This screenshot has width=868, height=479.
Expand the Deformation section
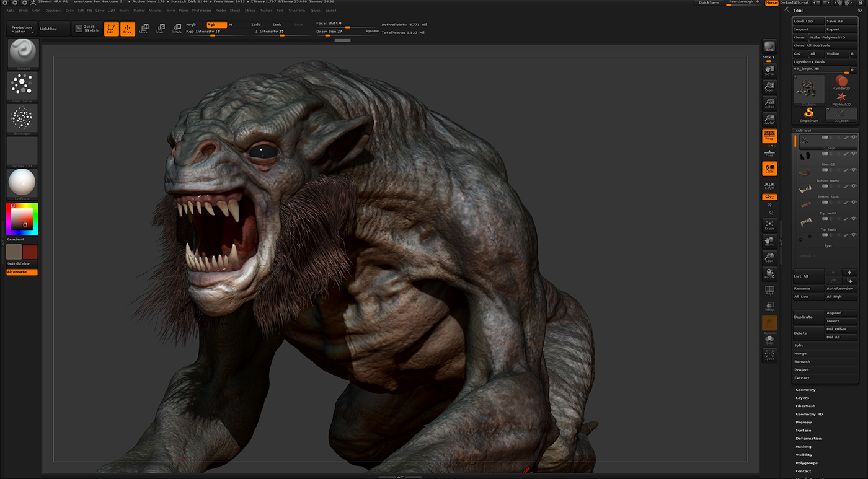pos(808,439)
